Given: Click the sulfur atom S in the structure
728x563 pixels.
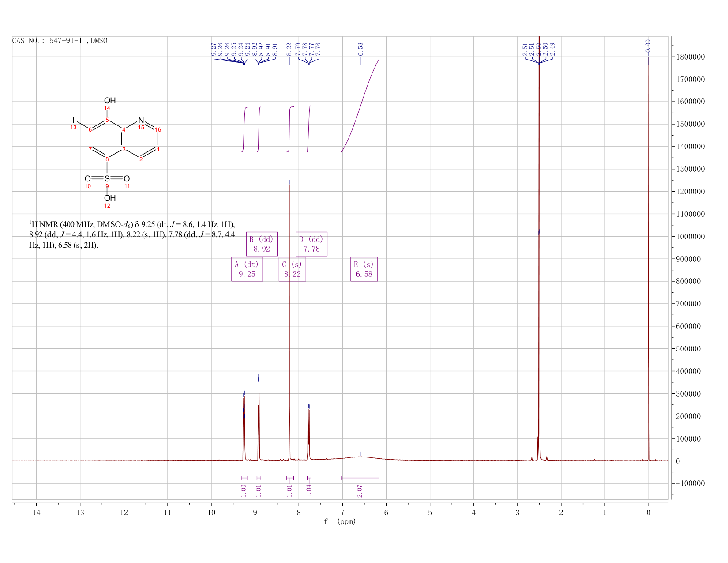Looking at the screenshot, I should point(107,179).
